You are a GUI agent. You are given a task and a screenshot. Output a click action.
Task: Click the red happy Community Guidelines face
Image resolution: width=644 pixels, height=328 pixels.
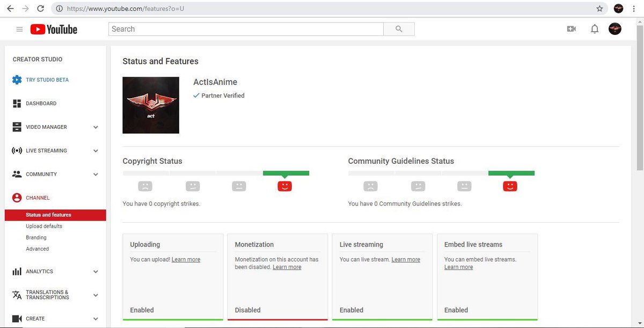[510, 186]
